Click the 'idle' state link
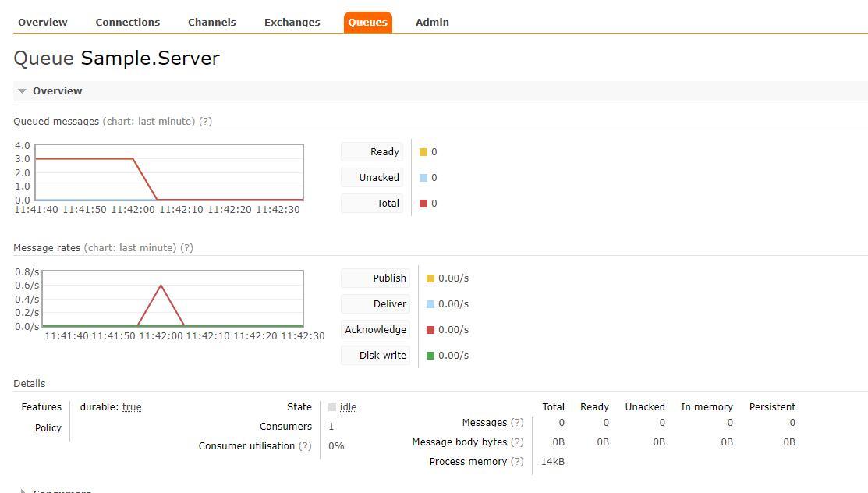This screenshot has height=493, width=868. pyautogui.click(x=348, y=407)
